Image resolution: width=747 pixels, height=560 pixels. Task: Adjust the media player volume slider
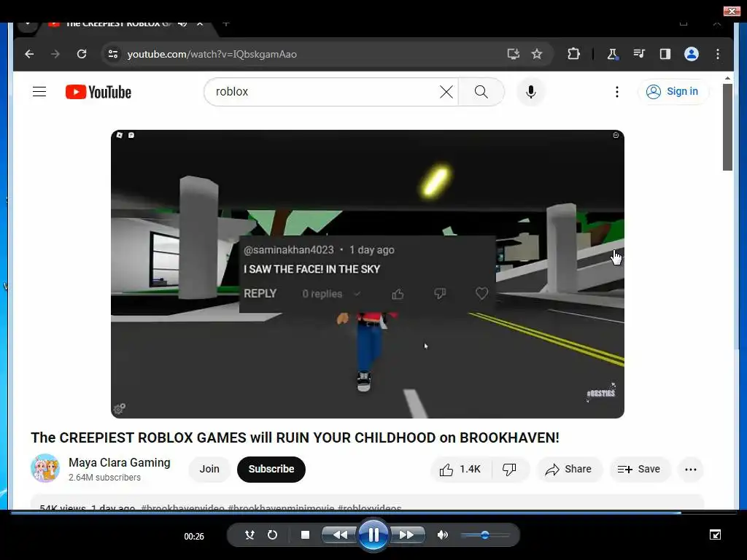click(485, 535)
